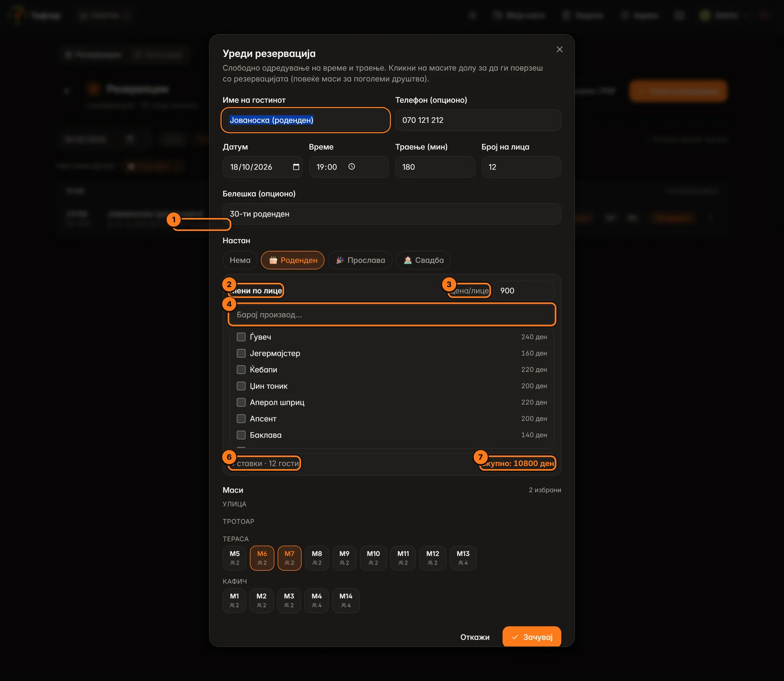The width and height of the screenshot is (784, 681).
Task: Pick the Свадба occasion chip
Action: pyautogui.click(x=423, y=260)
